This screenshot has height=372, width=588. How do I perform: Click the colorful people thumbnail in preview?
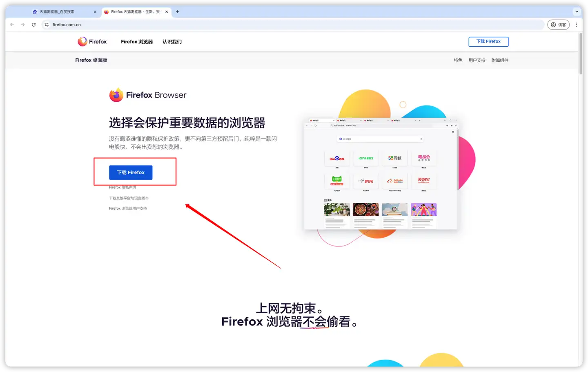[424, 209]
